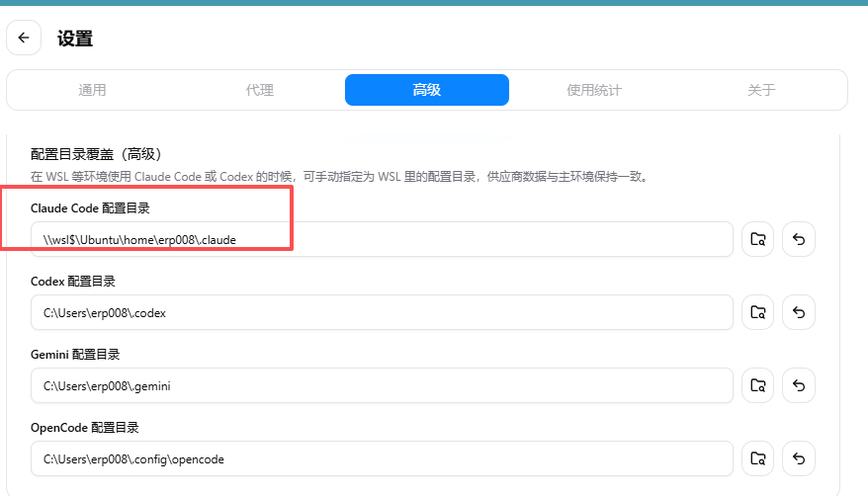Image resolution: width=868 pixels, height=496 pixels.
Task: Click the Codex config path field
Action: pos(382,312)
